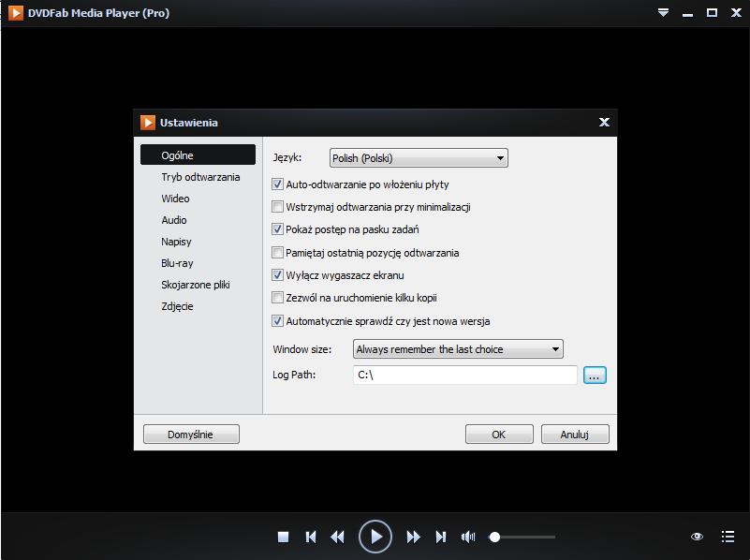Switch to Tryb odtwarzania settings
The width and height of the screenshot is (750, 560).
pos(200,177)
